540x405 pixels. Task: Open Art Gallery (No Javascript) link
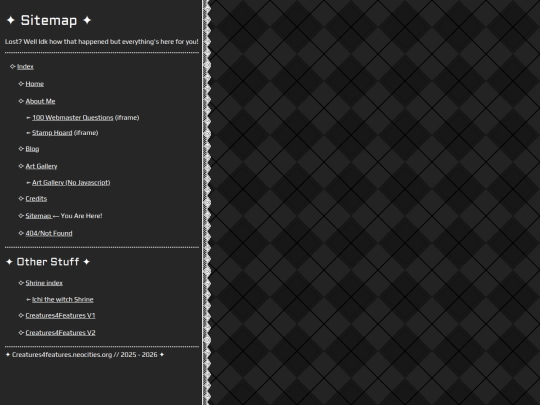71,183
